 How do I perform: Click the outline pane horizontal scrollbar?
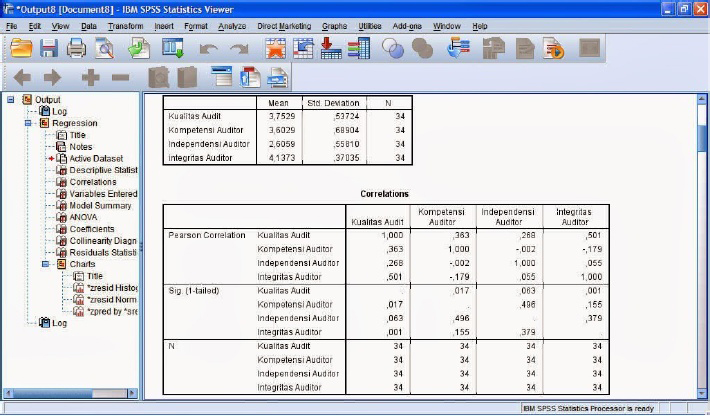pyautogui.click(x=60, y=392)
